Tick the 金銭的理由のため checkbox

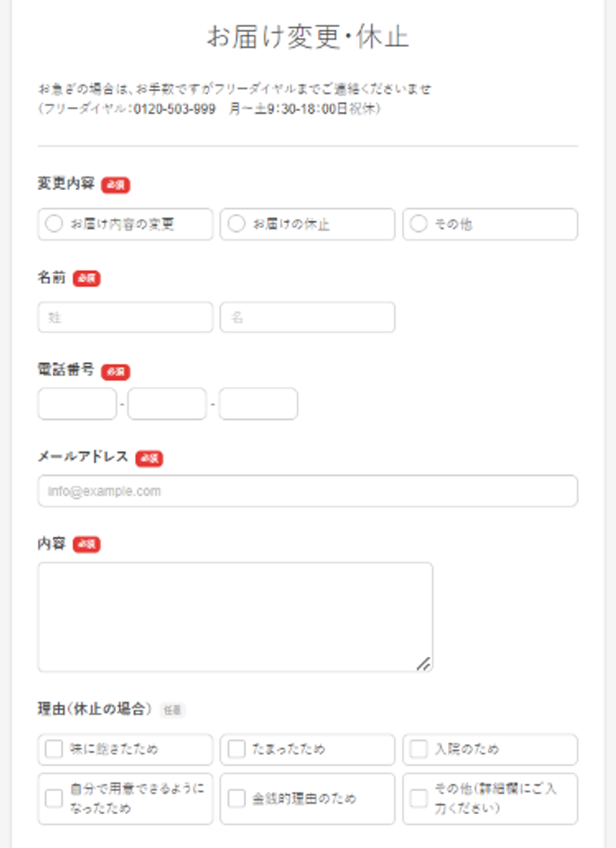(236, 799)
